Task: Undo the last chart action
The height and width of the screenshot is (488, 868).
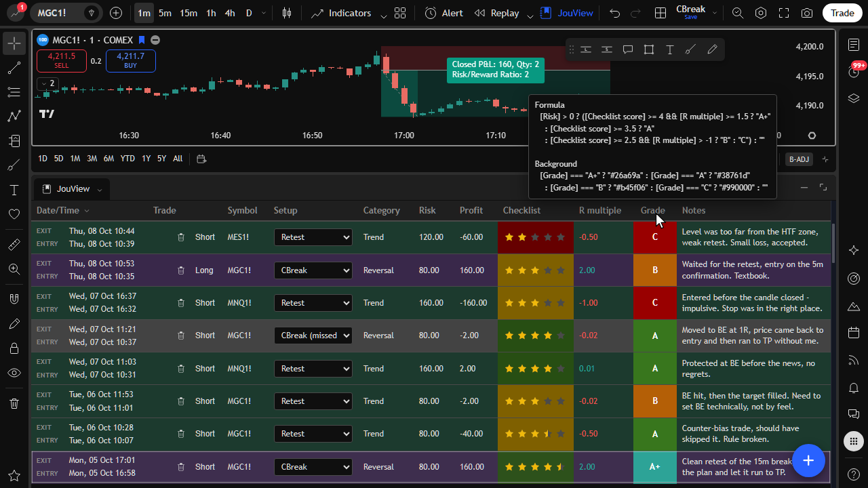Action: 614,13
